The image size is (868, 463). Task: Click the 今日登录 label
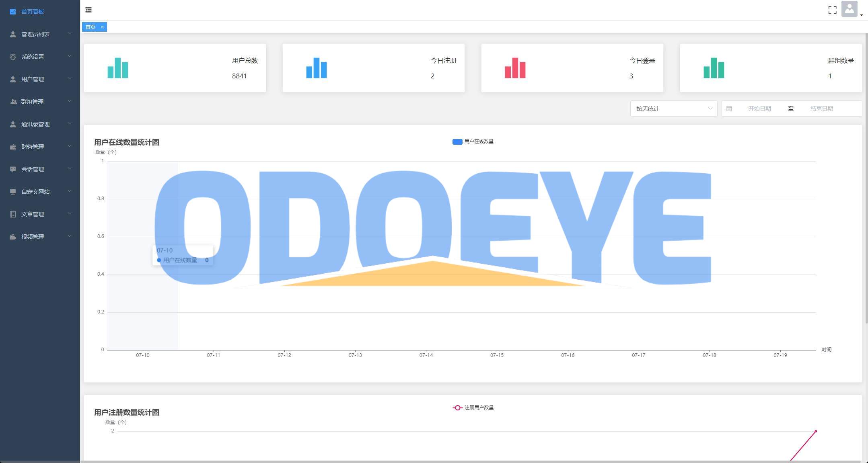coord(642,61)
